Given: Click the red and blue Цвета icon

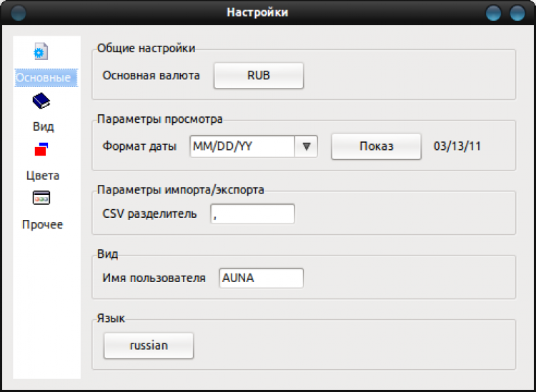Looking at the screenshot, I should click(x=41, y=150).
